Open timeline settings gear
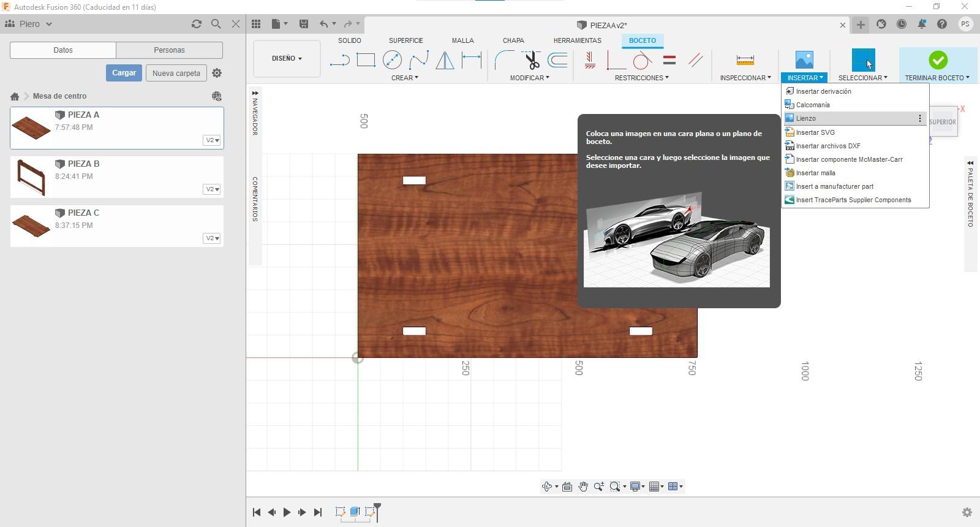Image resolution: width=980 pixels, height=527 pixels. coord(967,512)
